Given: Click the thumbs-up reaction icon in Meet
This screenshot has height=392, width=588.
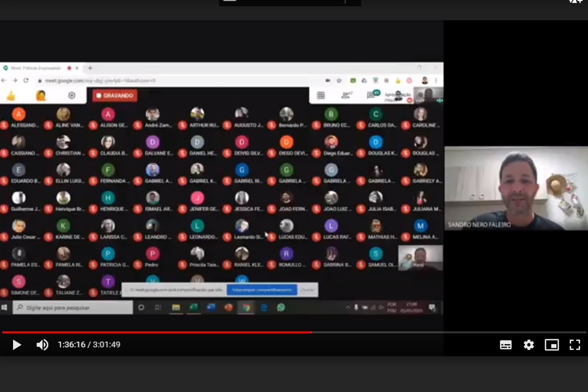Looking at the screenshot, I should pos(11,96).
